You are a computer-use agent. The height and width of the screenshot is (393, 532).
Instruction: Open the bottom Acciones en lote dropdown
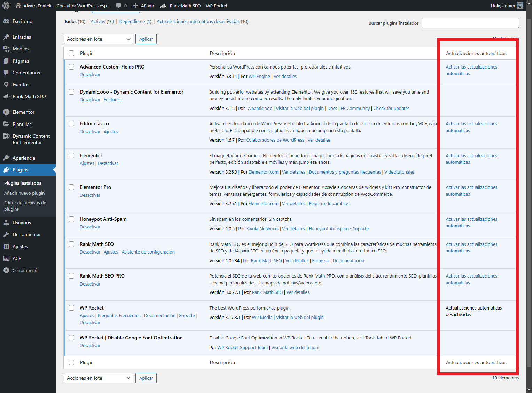coord(99,378)
